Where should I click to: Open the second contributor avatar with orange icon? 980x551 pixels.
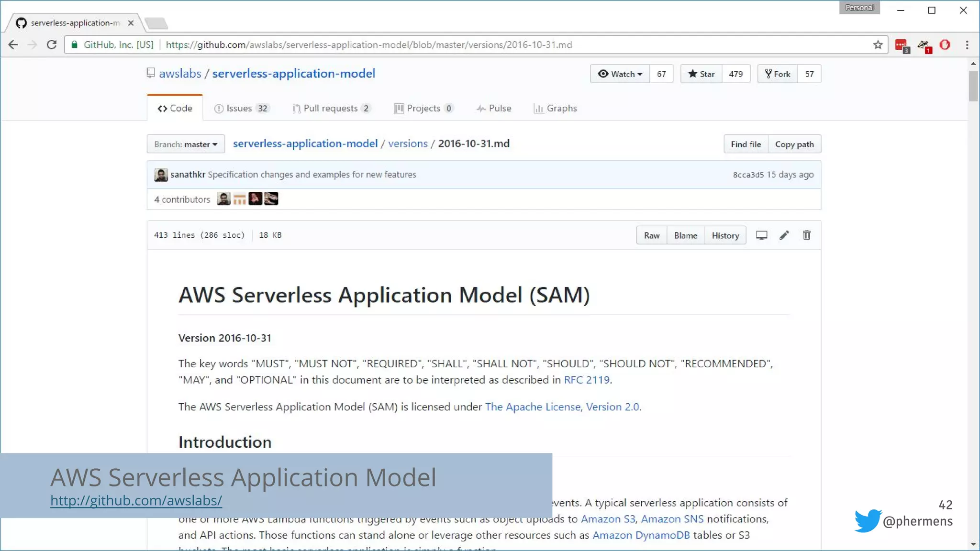point(239,199)
